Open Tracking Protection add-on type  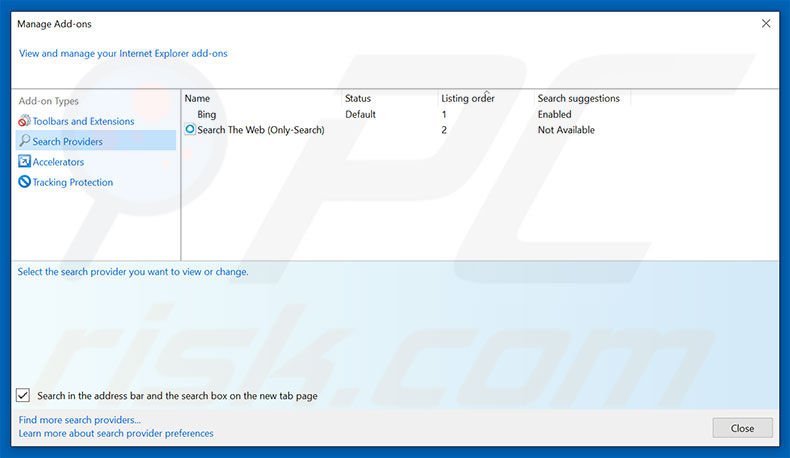click(73, 182)
